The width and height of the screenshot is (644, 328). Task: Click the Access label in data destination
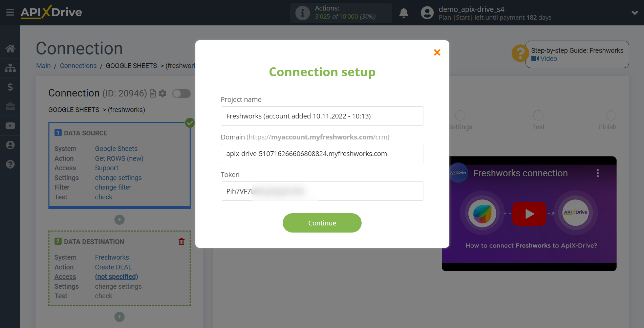pos(65,277)
